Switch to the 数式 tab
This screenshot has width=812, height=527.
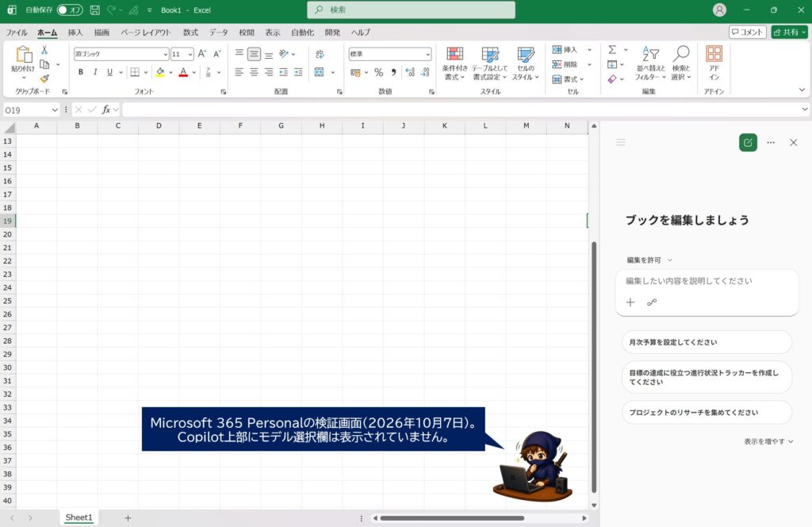pyautogui.click(x=190, y=32)
